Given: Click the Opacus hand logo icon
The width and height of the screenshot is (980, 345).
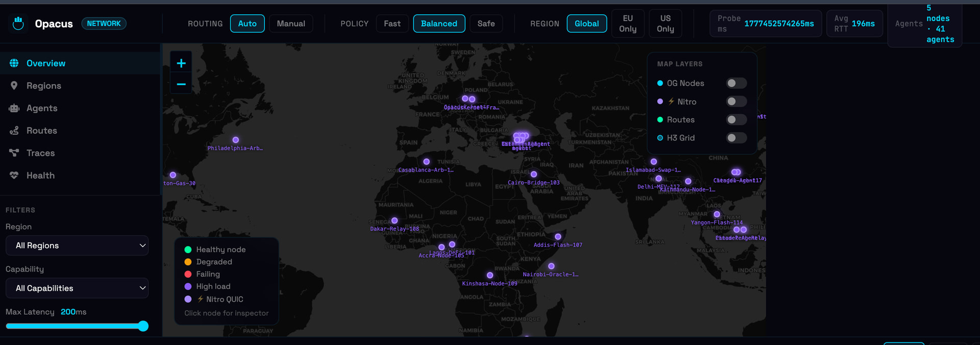Looking at the screenshot, I should click(18, 23).
